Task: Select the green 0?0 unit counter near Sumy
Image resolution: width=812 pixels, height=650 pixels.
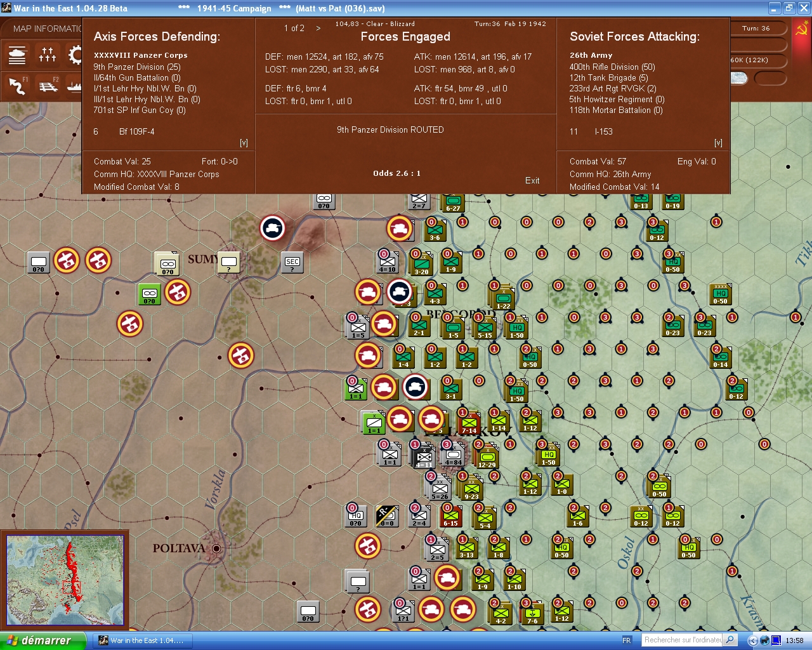Action: pos(150,294)
